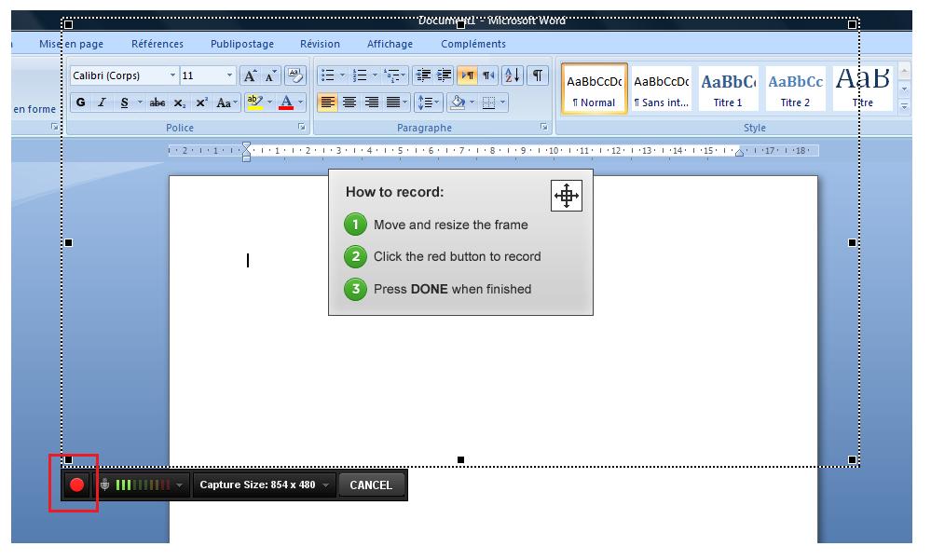Screen dimensions: 931x560
Task: Toggle underline formatting (S)
Action: coord(124,102)
